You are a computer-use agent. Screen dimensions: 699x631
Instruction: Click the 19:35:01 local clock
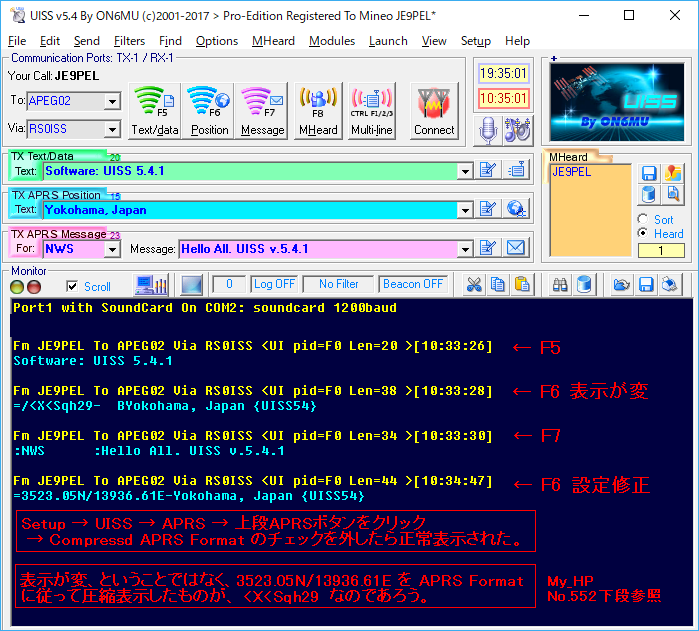(x=503, y=73)
